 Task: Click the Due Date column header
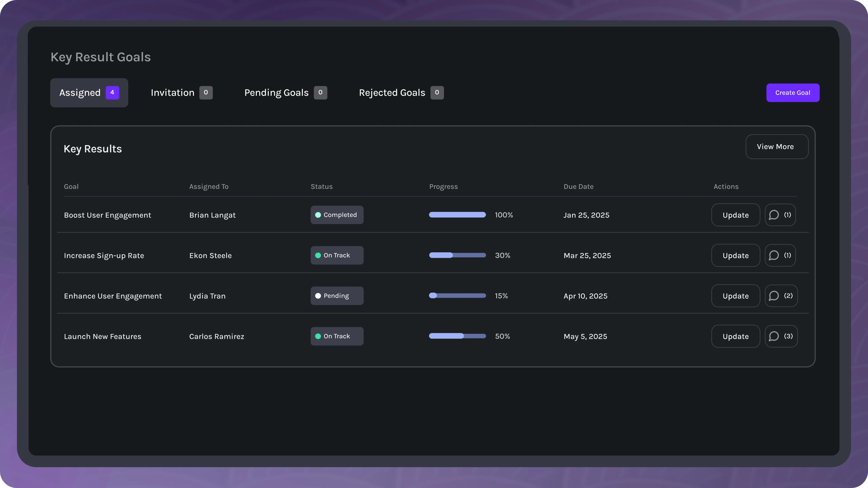578,187
